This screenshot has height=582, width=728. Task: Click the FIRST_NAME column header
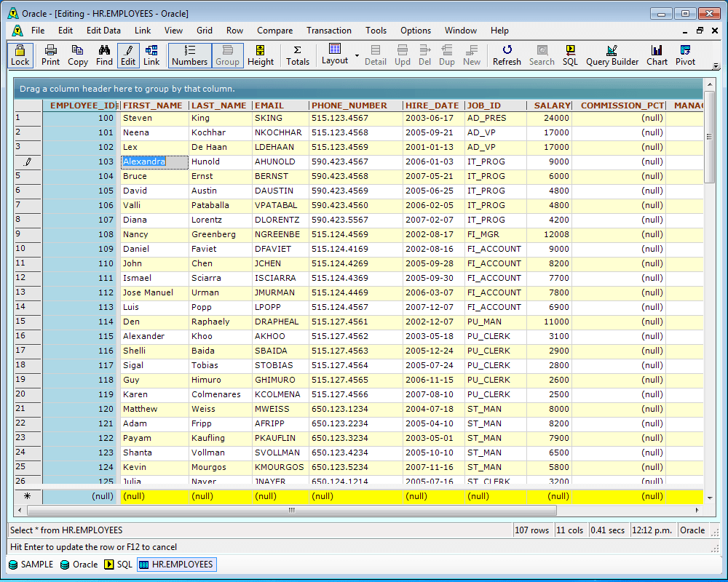click(x=154, y=105)
